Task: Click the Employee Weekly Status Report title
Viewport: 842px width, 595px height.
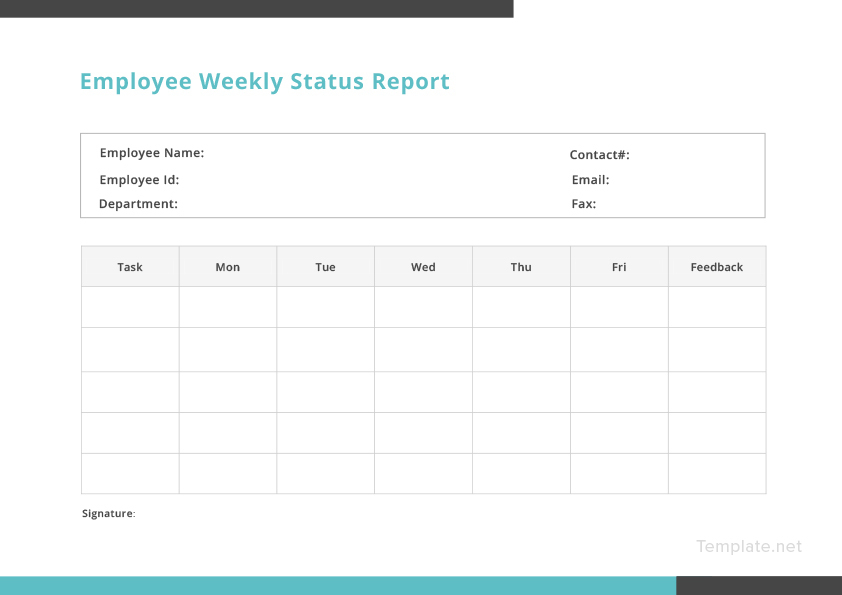Action: click(265, 81)
